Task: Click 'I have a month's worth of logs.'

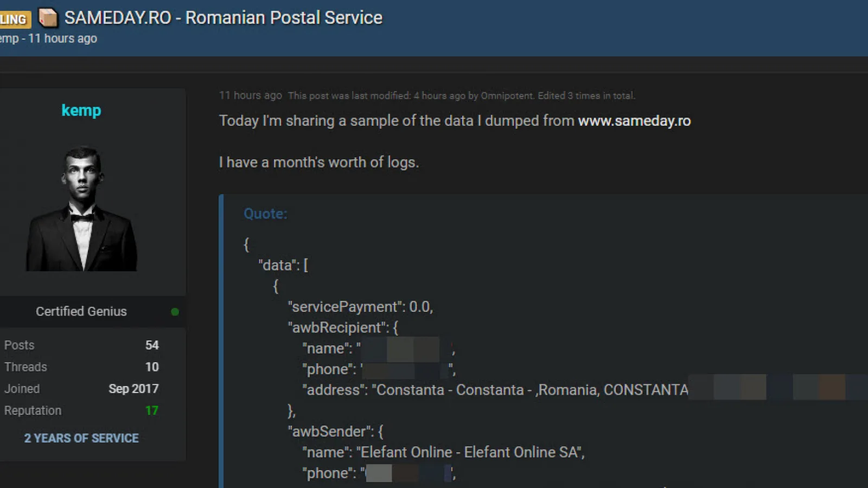Action: pyautogui.click(x=319, y=162)
